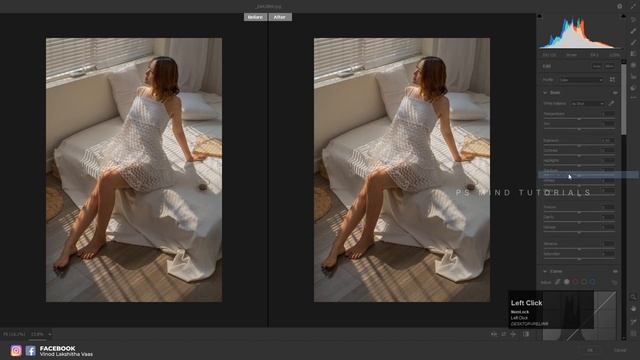
Task: Toggle highlight clipping warning on histogram
Action: click(x=623, y=17)
